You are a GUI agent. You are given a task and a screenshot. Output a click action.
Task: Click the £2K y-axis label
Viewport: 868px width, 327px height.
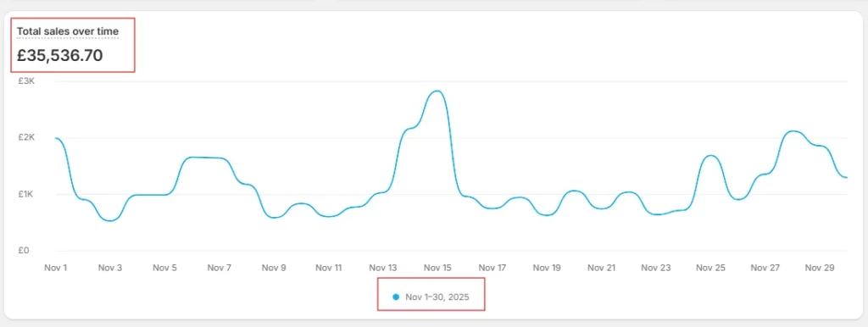(26, 137)
